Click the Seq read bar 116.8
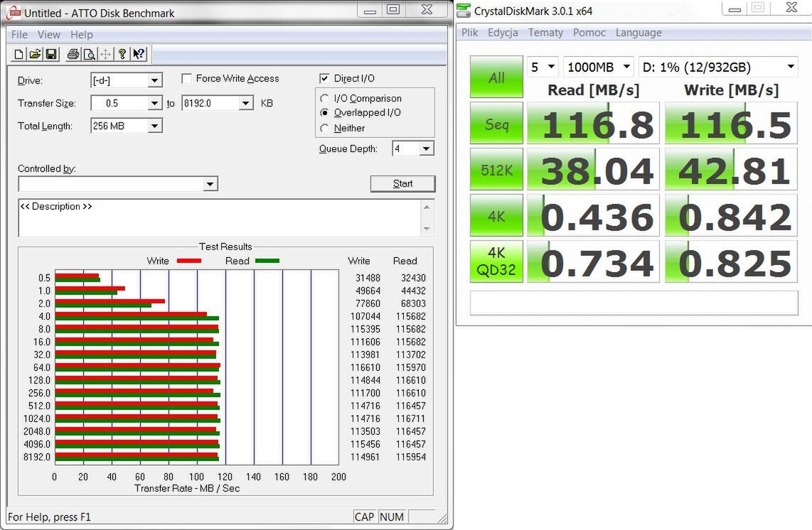Screen dimensions: 812x530 pyautogui.click(x=593, y=123)
